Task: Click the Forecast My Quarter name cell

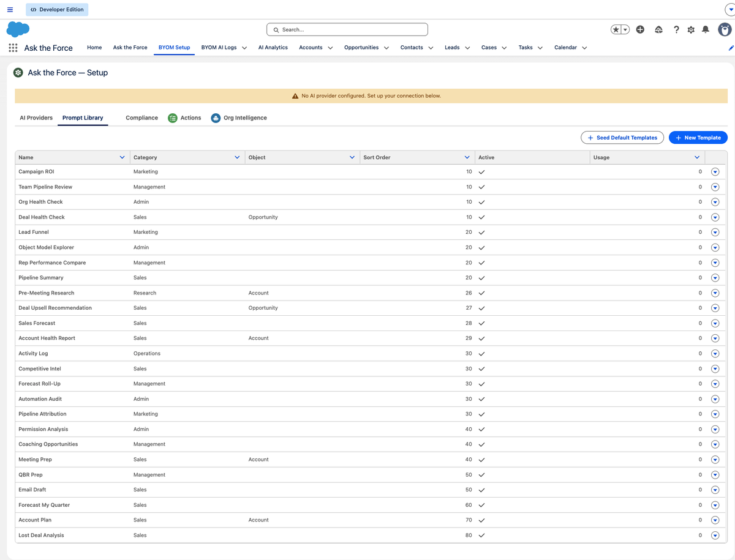Action: (44, 505)
